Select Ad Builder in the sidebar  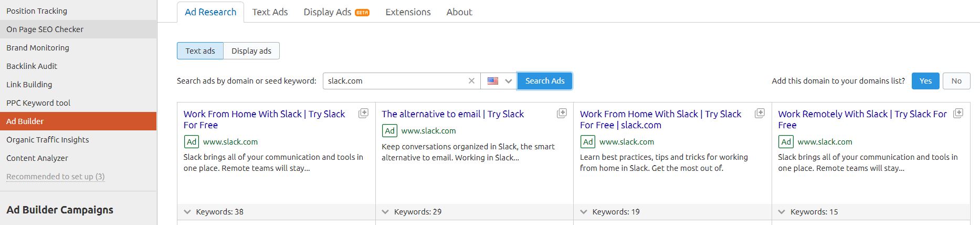point(78,121)
